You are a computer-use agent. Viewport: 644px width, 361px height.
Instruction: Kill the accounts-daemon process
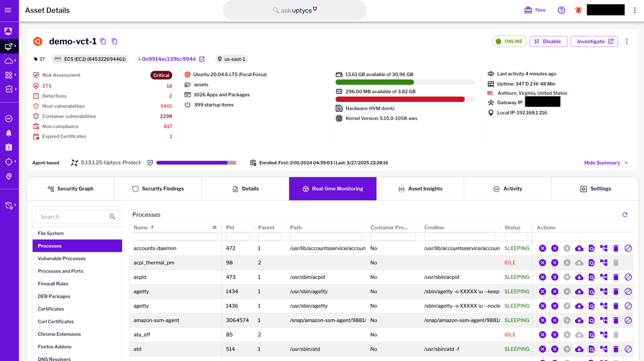click(x=543, y=248)
